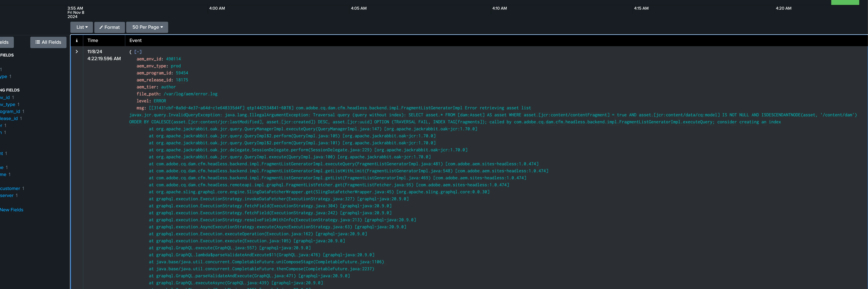The height and width of the screenshot is (289, 868).
Task: Open All Fields list button
Action: [x=48, y=42]
